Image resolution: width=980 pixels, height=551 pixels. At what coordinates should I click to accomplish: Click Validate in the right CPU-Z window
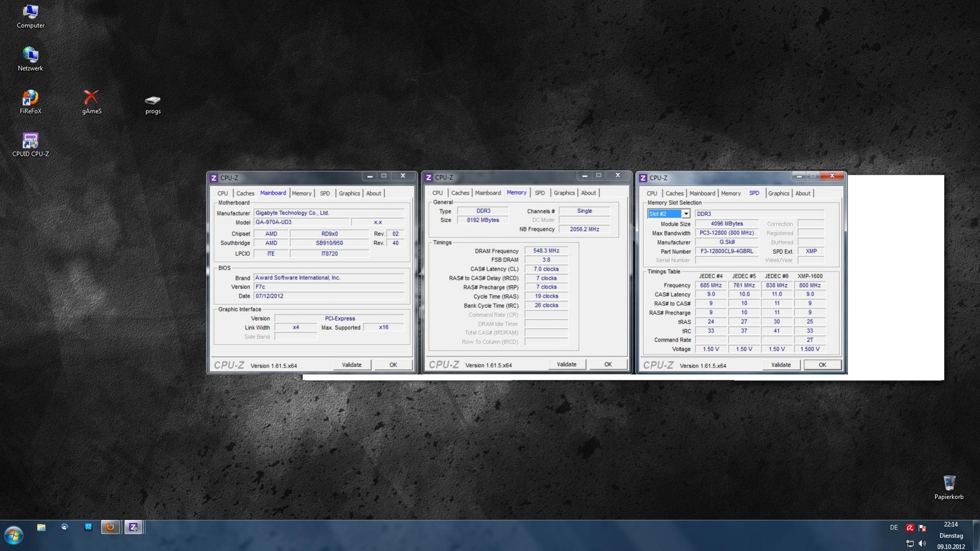[781, 365]
